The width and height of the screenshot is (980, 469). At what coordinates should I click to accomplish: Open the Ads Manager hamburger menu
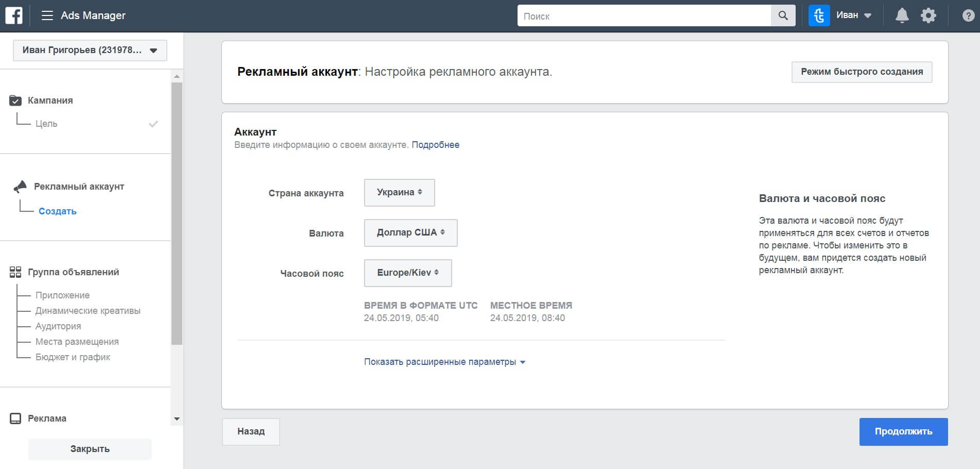point(47,15)
